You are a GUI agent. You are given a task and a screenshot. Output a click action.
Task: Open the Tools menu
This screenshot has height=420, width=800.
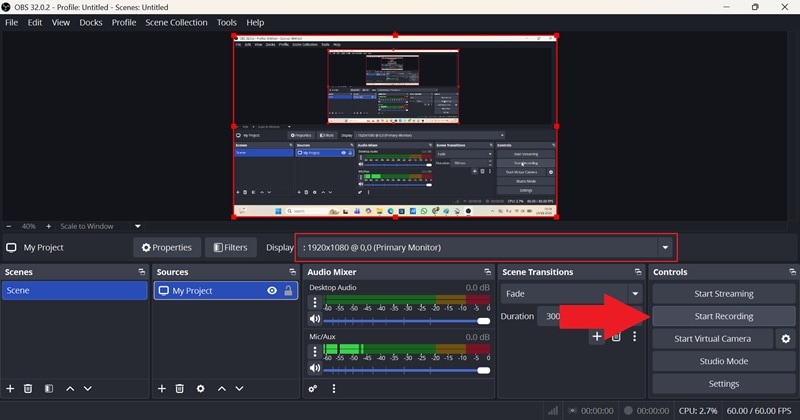pyautogui.click(x=227, y=22)
